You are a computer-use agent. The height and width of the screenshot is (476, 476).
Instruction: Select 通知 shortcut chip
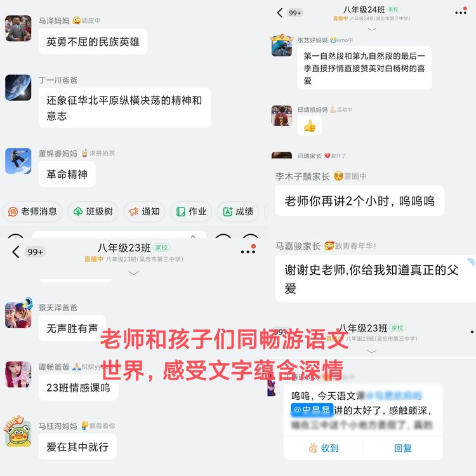[x=144, y=211]
